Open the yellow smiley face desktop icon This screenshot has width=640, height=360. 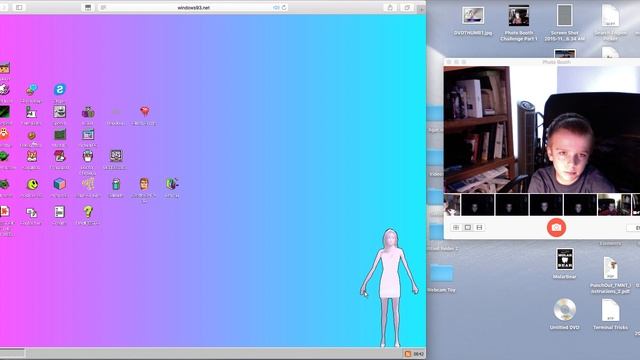click(x=32, y=184)
